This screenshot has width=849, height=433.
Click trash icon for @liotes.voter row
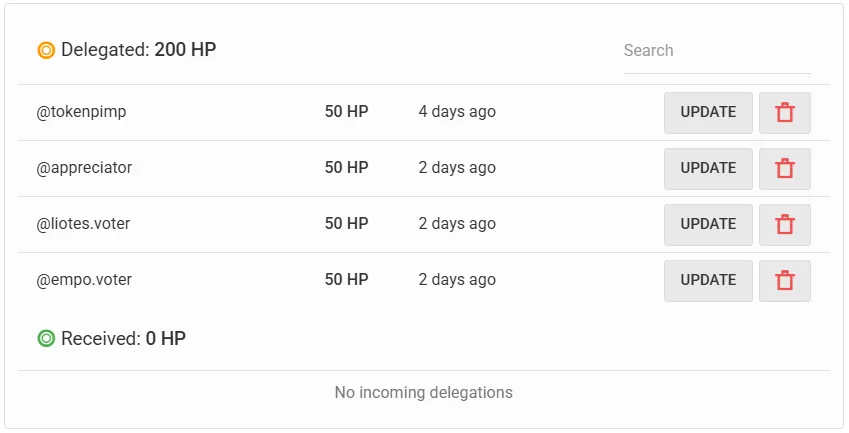(785, 225)
